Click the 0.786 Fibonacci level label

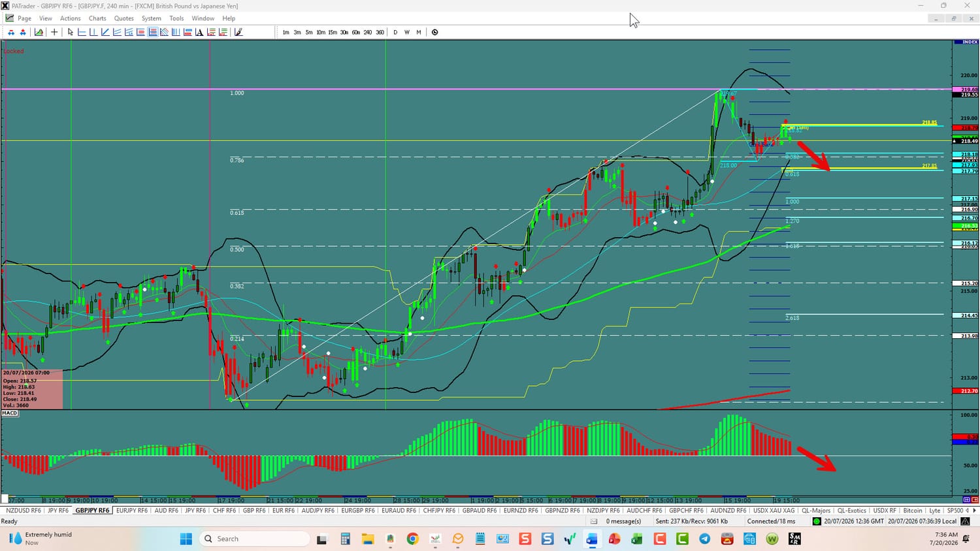tap(237, 160)
